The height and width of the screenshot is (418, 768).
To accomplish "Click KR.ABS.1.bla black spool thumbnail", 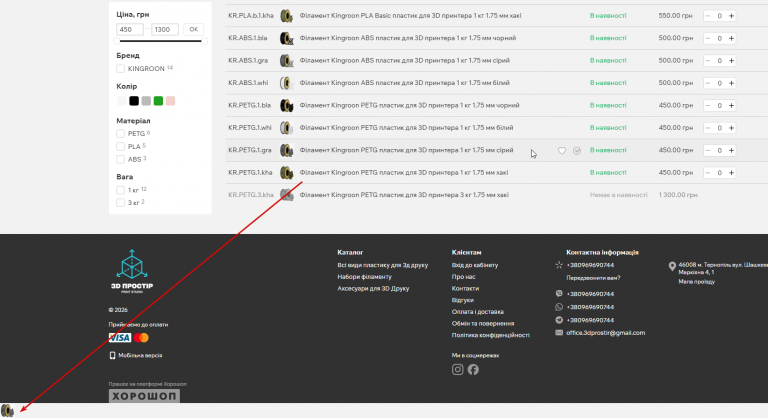I will tap(287, 38).
